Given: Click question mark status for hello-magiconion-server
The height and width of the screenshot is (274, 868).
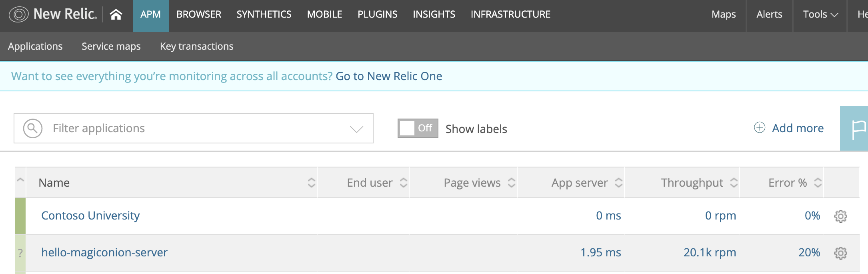Looking at the screenshot, I should (20, 253).
